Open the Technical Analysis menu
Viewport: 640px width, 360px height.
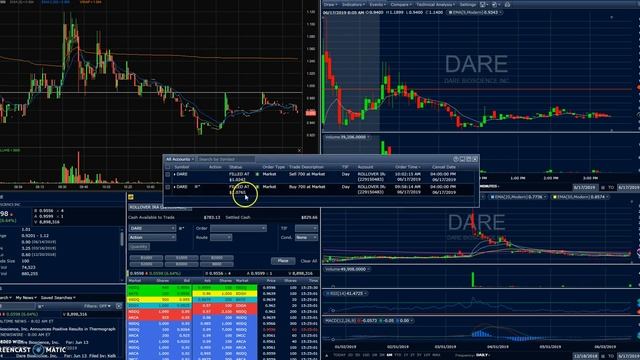tap(436, 4)
